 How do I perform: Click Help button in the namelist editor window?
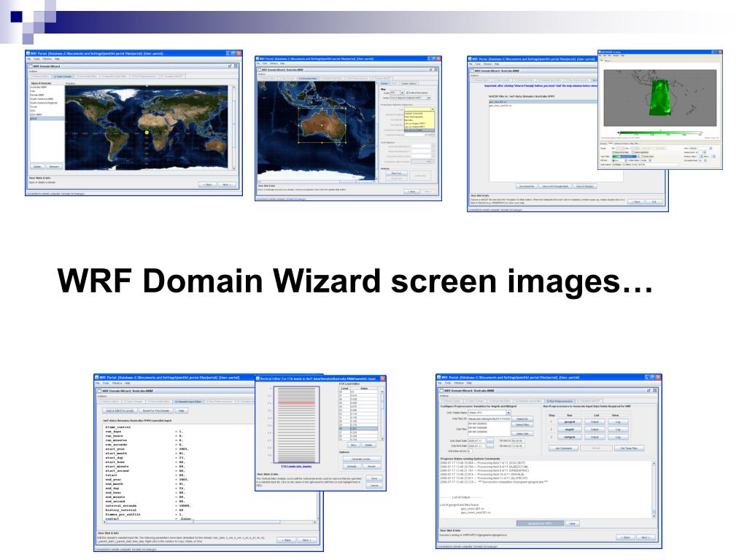click(181, 411)
